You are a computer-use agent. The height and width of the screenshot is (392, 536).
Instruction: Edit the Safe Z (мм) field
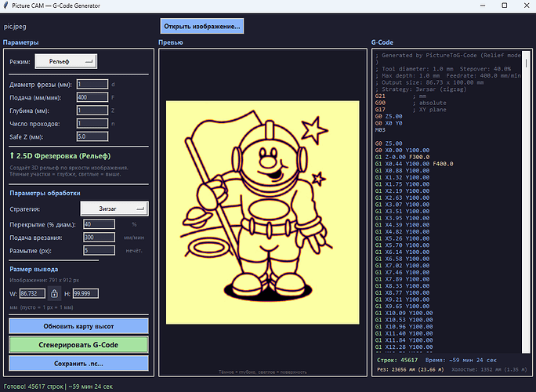point(92,136)
